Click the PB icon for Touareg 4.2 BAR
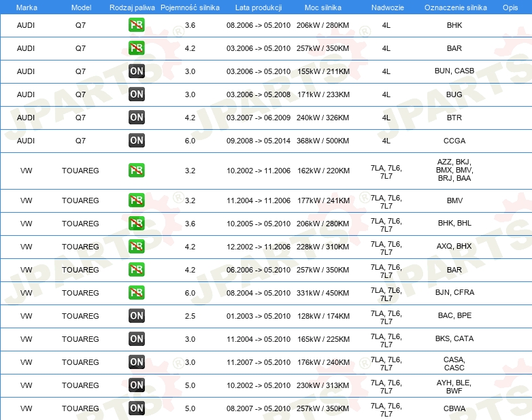Screen dimensions: 532x420 coord(136,270)
